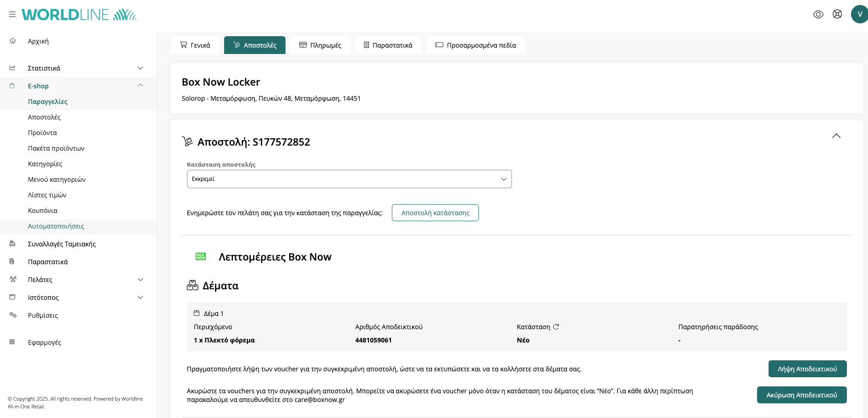Image resolution: width=868 pixels, height=418 pixels.
Task: Open the Κατάσταση αποστολής dropdown
Action: [349, 179]
